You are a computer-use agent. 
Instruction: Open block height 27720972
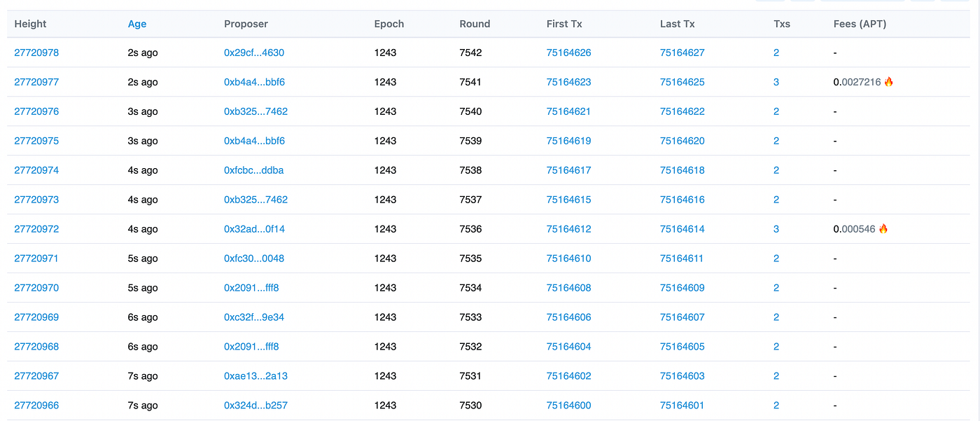click(36, 229)
